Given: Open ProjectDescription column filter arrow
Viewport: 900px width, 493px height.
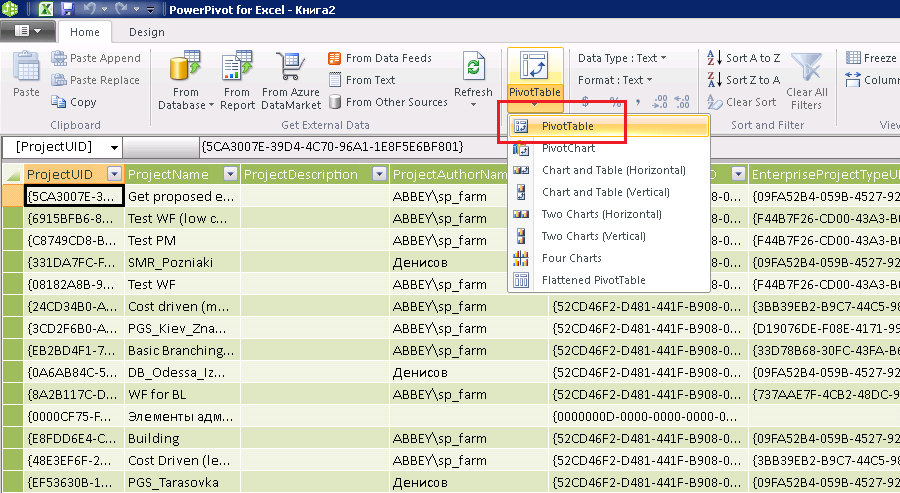Looking at the screenshot, I should (x=379, y=174).
